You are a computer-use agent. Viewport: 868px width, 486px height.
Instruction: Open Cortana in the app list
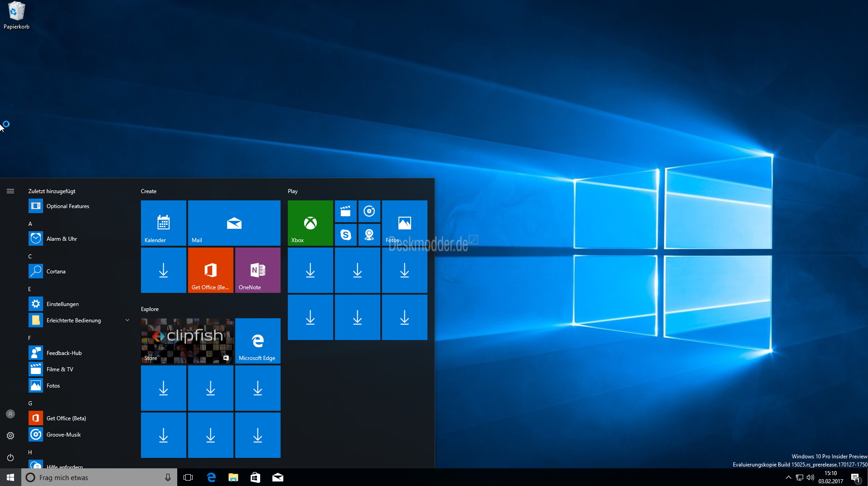(x=79, y=272)
